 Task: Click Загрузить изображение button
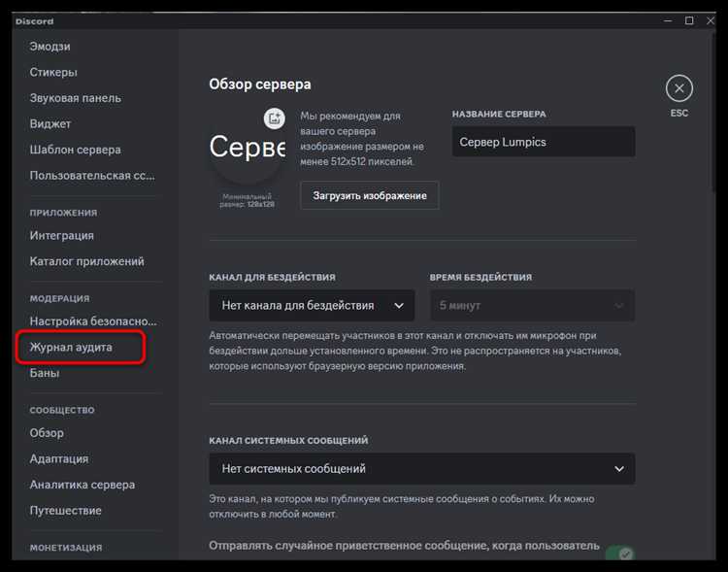pyautogui.click(x=370, y=195)
